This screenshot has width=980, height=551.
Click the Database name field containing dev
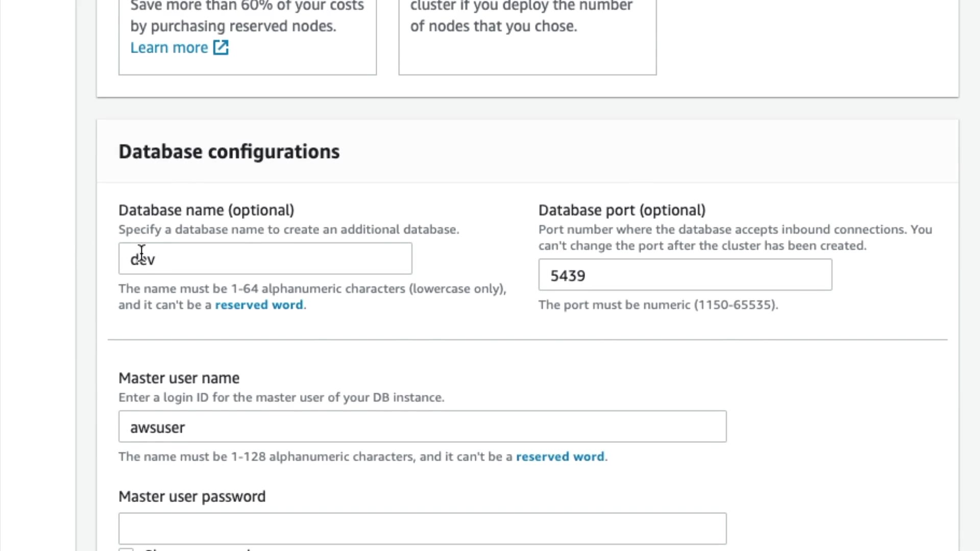[x=265, y=259]
